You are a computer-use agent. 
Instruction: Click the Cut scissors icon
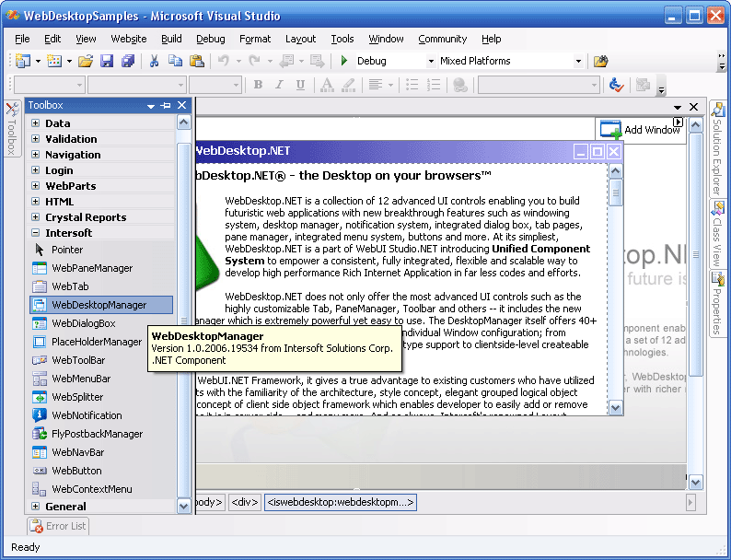[155, 61]
